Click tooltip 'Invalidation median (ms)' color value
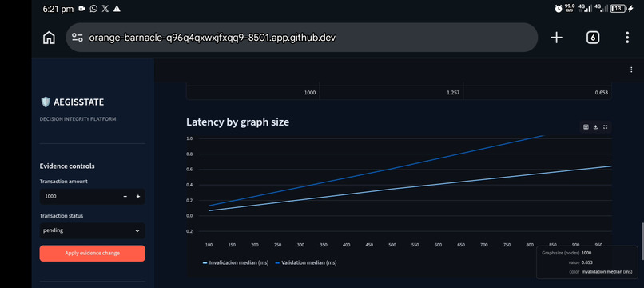Image resolution: width=644 pixels, height=288 pixels. click(607, 271)
